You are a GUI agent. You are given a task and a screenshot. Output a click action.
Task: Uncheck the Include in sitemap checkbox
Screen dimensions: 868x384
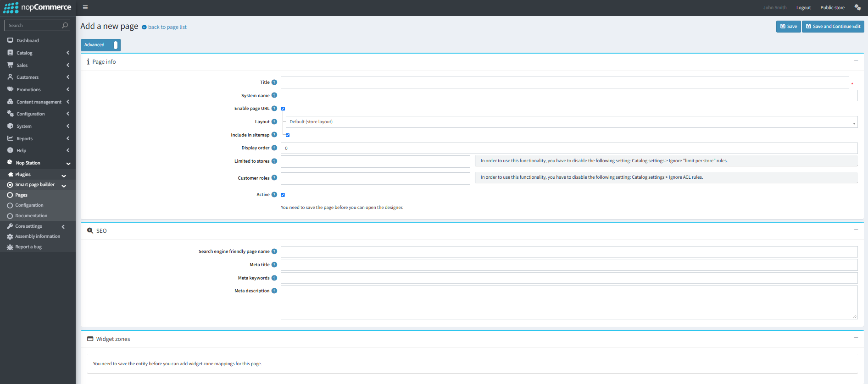click(288, 135)
